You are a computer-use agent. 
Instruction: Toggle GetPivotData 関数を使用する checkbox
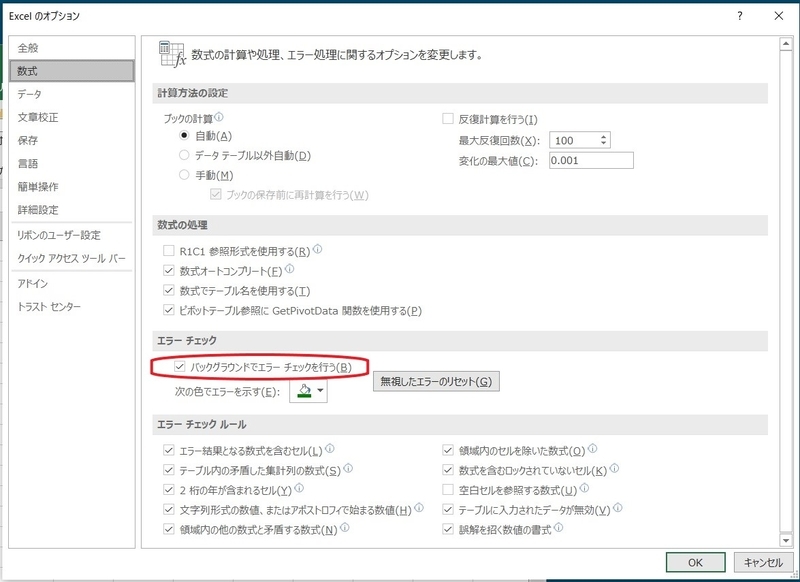(x=169, y=310)
